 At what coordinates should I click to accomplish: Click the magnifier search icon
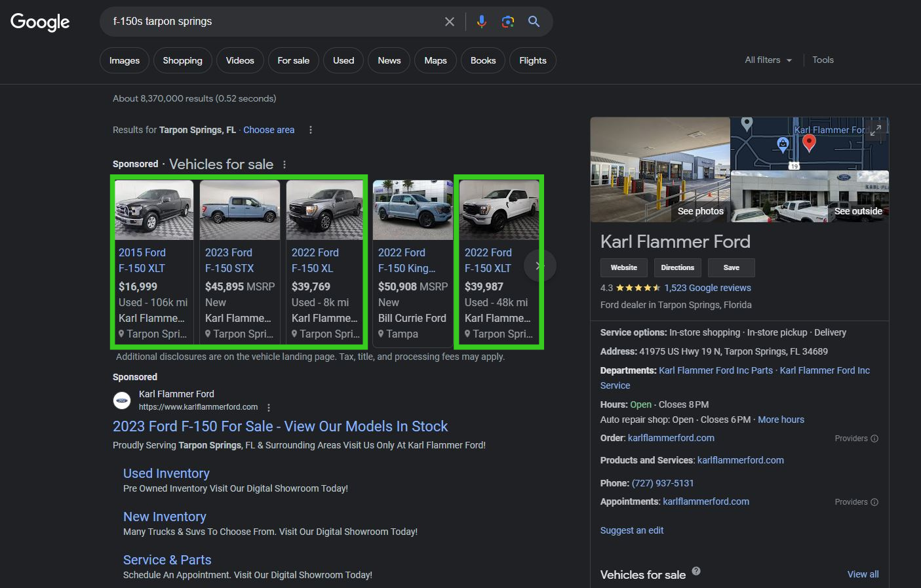point(534,22)
